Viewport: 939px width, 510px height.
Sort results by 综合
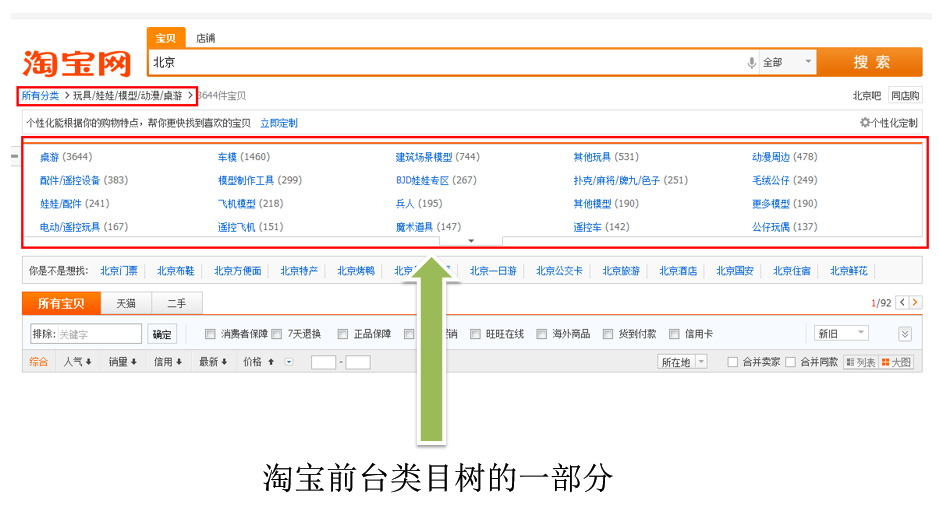tap(38, 362)
